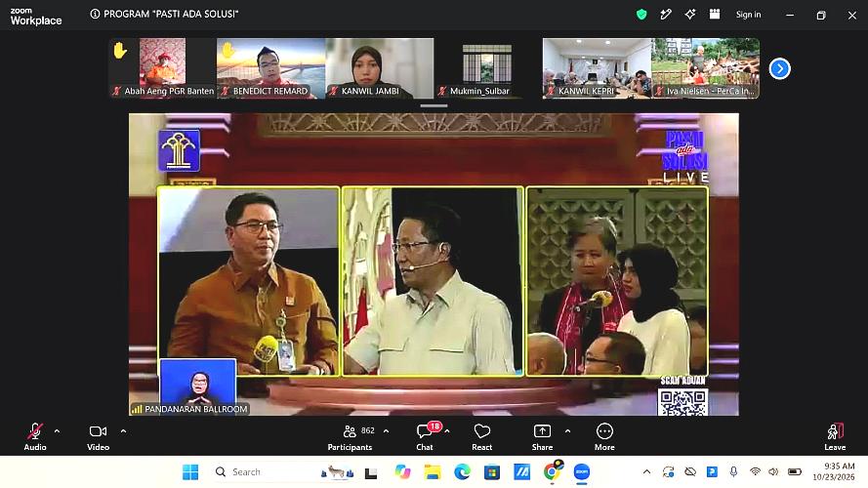Click the OneDrive cloud tray icon
The image size is (868, 488).
690,472
